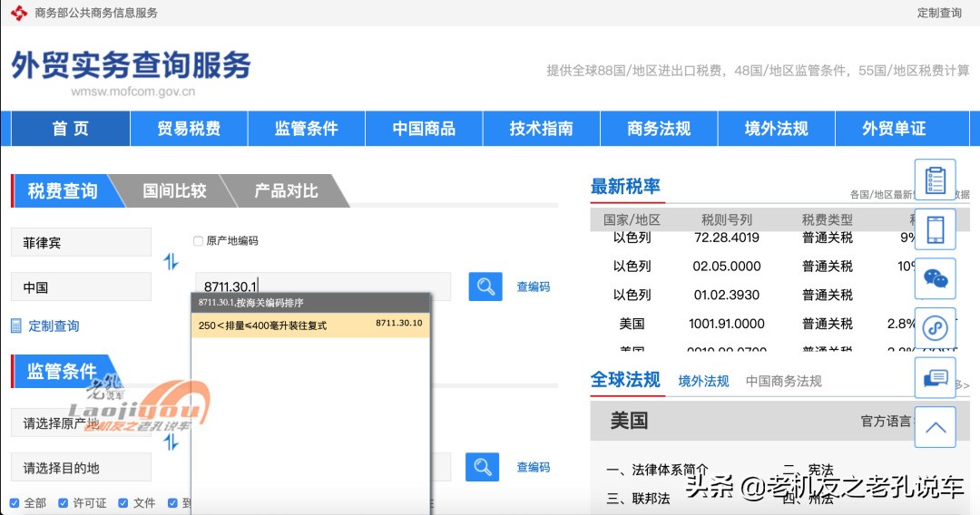Viewport: 980px width, 515px height.
Task: Open the clipboard checklist floating icon
Action: (x=935, y=180)
